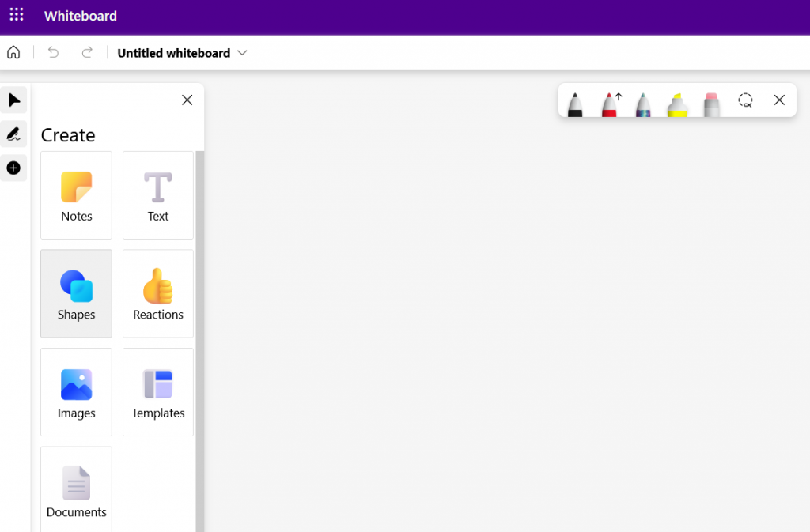
Task: Toggle the Create panel plus button
Action: click(13, 168)
